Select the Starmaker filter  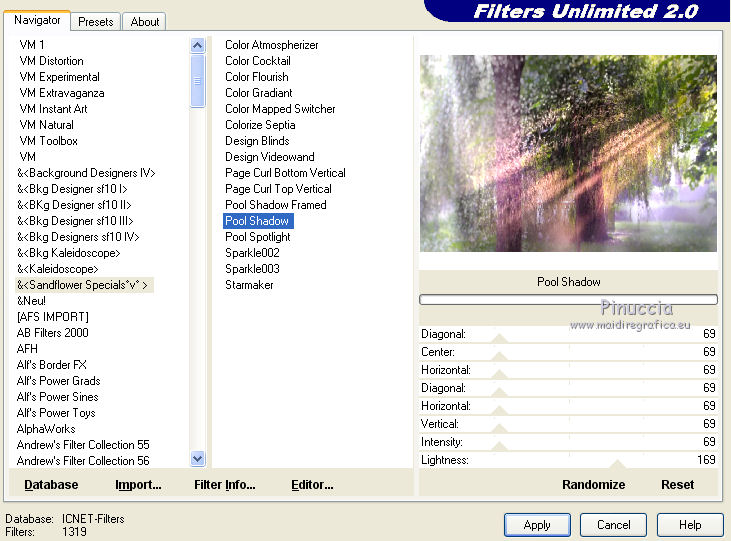point(249,285)
